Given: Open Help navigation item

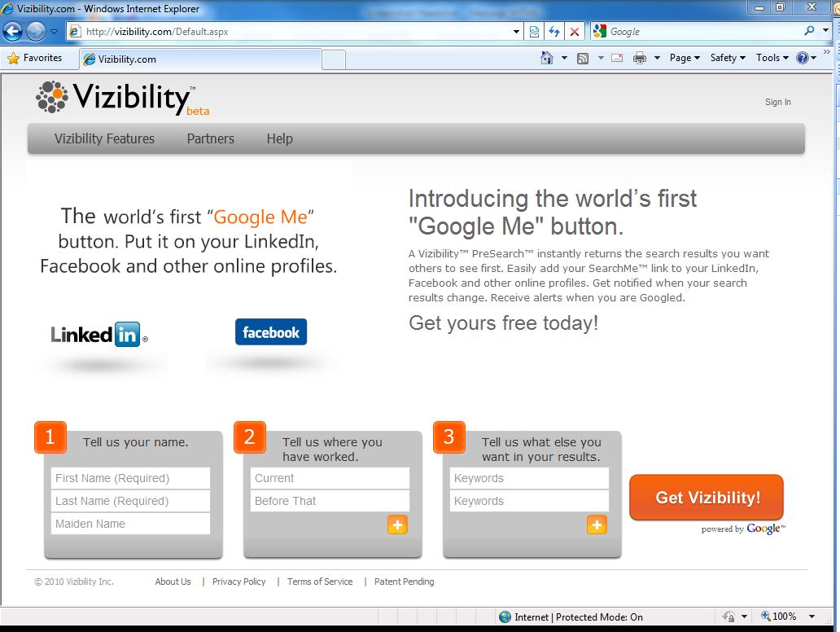Looking at the screenshot, I should (280, 138).
